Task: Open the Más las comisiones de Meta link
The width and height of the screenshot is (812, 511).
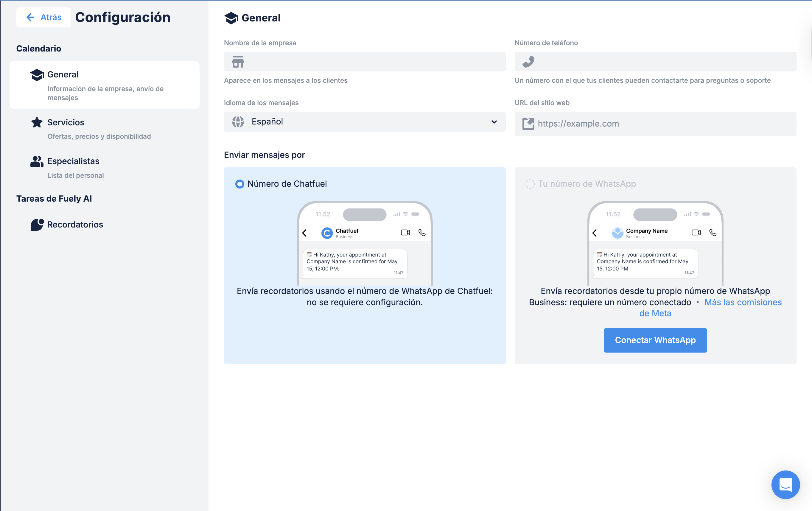Action: click(x=743, y=302)
